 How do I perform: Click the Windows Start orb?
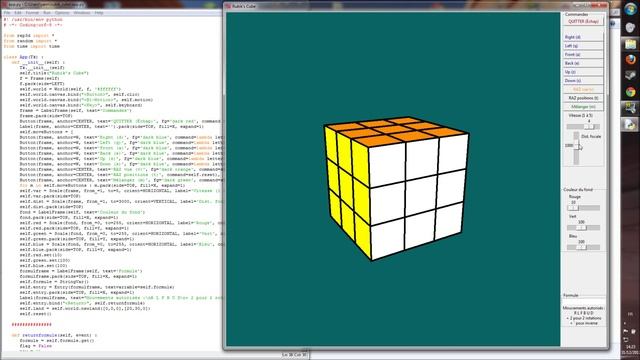click(630, 9)
